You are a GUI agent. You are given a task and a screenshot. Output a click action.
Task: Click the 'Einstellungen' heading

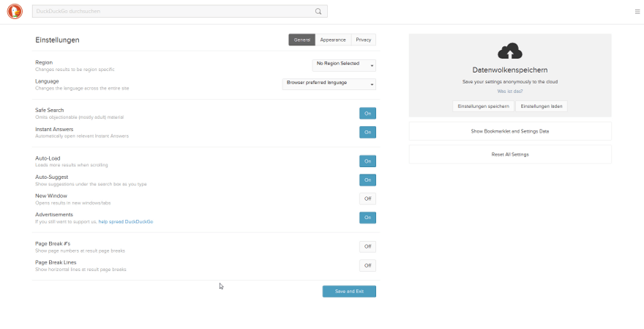57,40
